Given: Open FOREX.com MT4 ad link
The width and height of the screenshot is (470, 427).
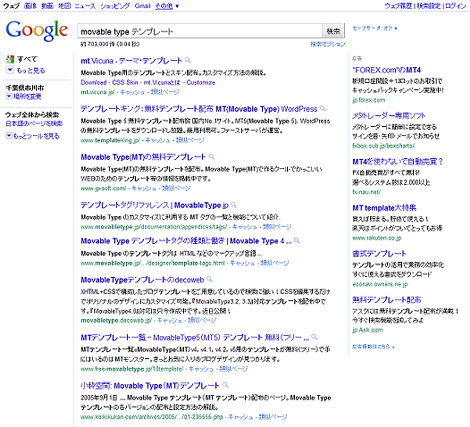Looking at the screenshot, I should 386,70.
